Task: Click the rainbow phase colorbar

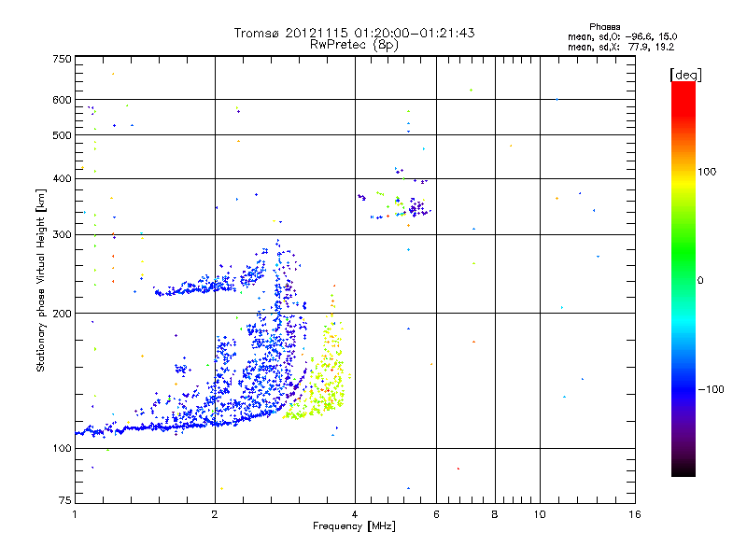Action: 684,278
